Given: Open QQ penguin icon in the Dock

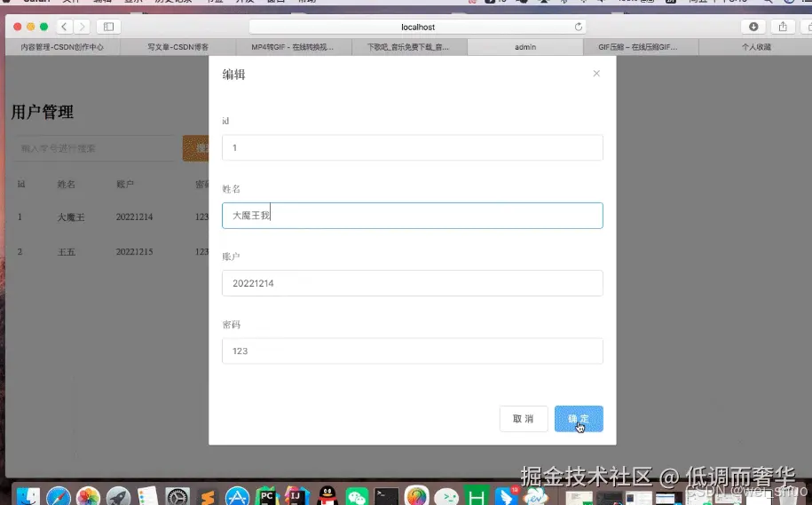Looking at the screenshot, I should pyautogui.click(x=327, y=496).
